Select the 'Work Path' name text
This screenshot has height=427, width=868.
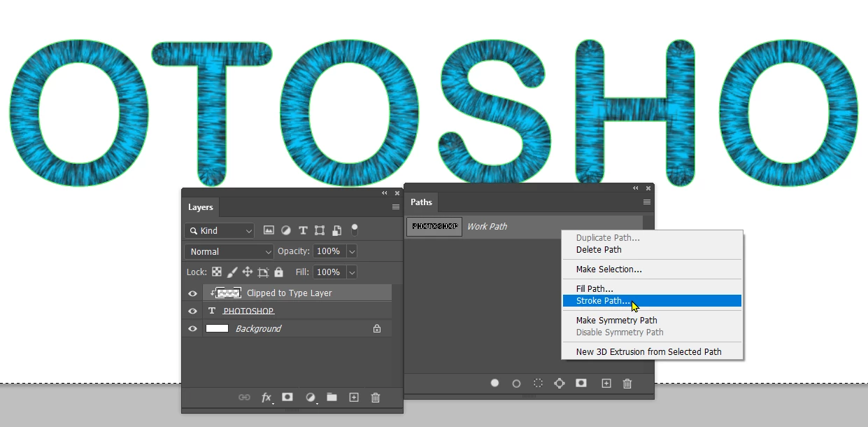[x=487, y=227]
